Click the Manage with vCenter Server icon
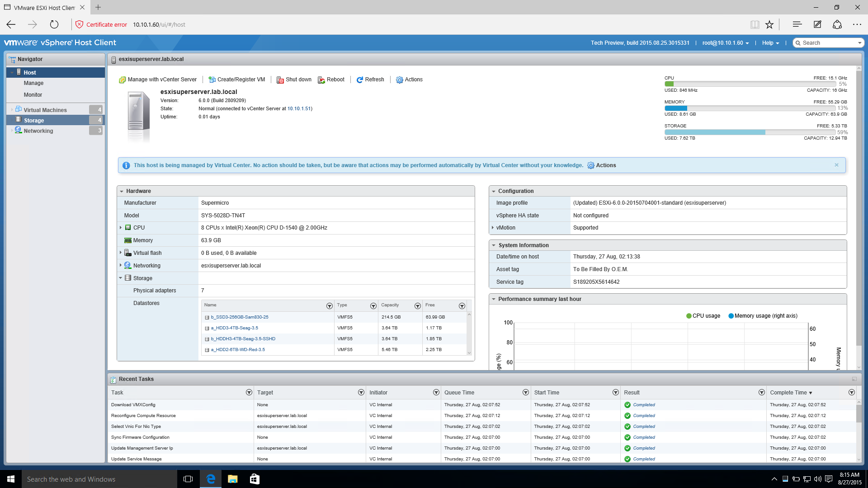 pyautogui.click(x=122, y=80)
